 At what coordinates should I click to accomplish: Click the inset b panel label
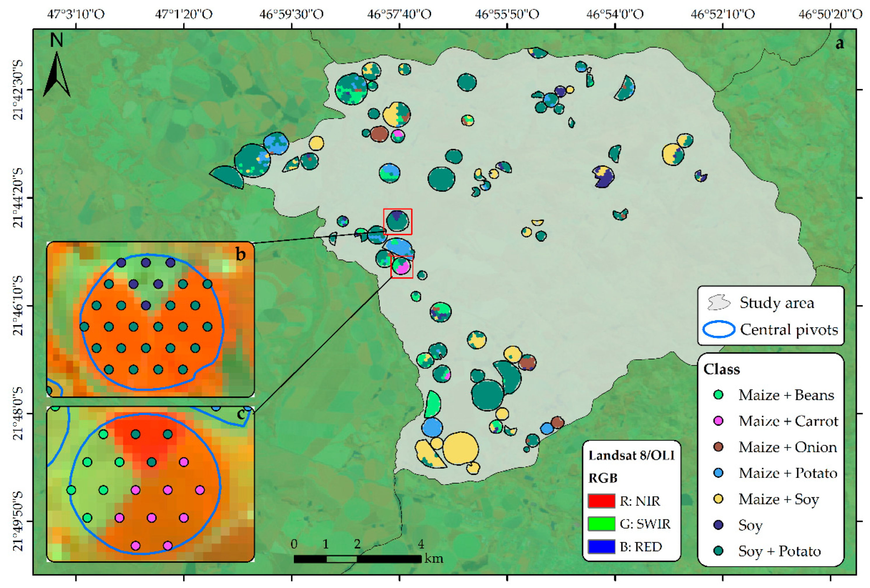point(240,254)
